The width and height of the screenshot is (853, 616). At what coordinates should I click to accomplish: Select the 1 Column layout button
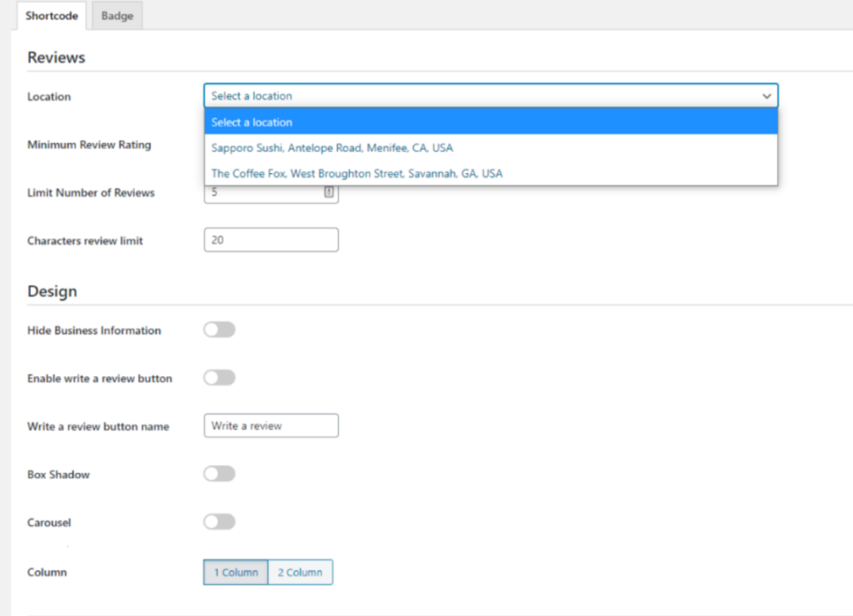[236, 573]
